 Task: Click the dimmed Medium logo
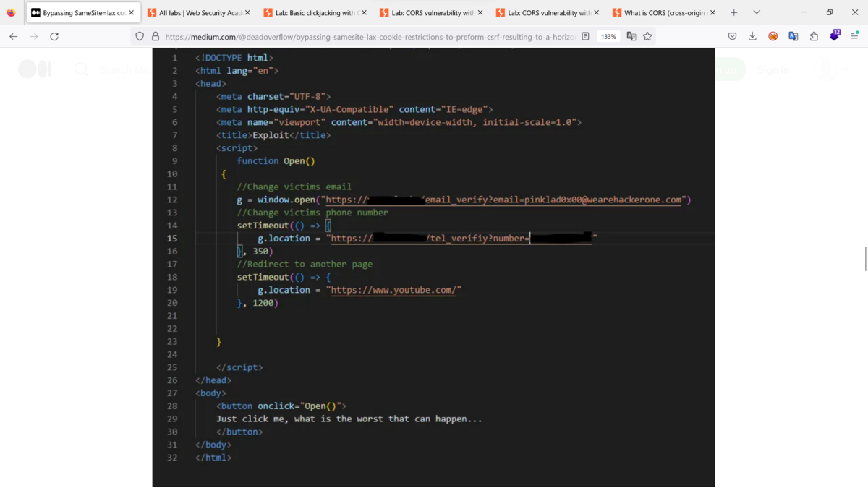point(35,69)
